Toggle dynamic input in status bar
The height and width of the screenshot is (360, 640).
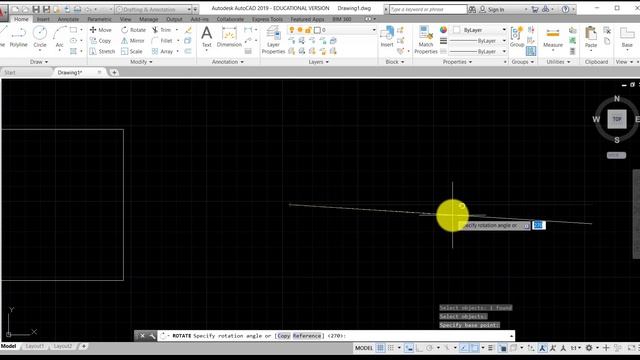[x=409, y=348]
